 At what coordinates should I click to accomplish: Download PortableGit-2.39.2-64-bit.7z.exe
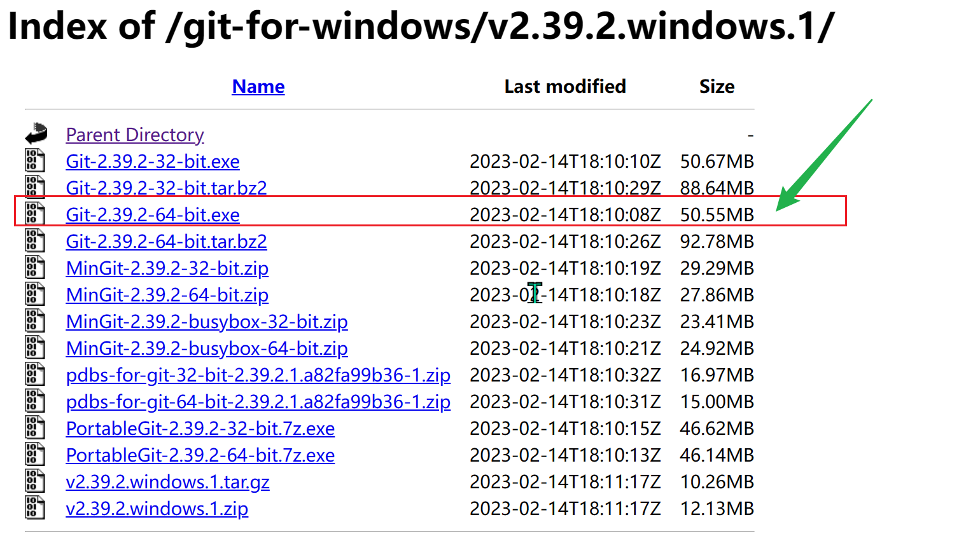coord(200,455)
